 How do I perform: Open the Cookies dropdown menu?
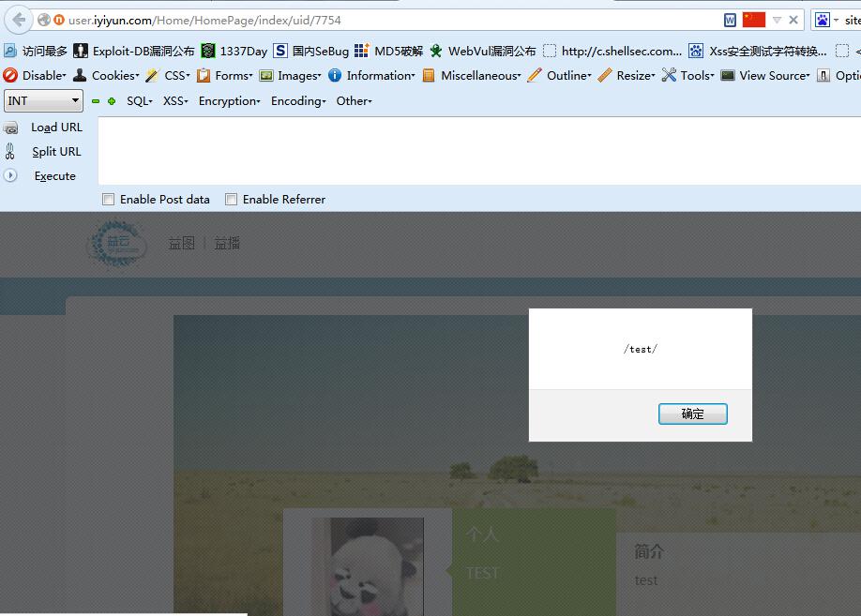(107, 75)
